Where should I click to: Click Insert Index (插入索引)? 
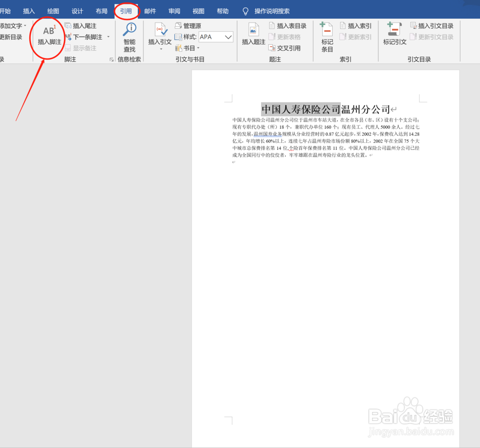pos(356,26)
